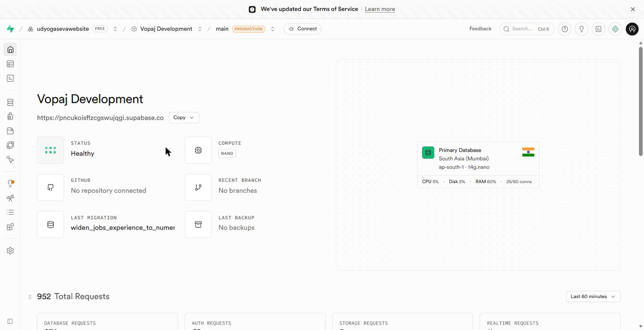Open Authentication from the sidebar
Screen dimensions: 644x330
(11, 117)
